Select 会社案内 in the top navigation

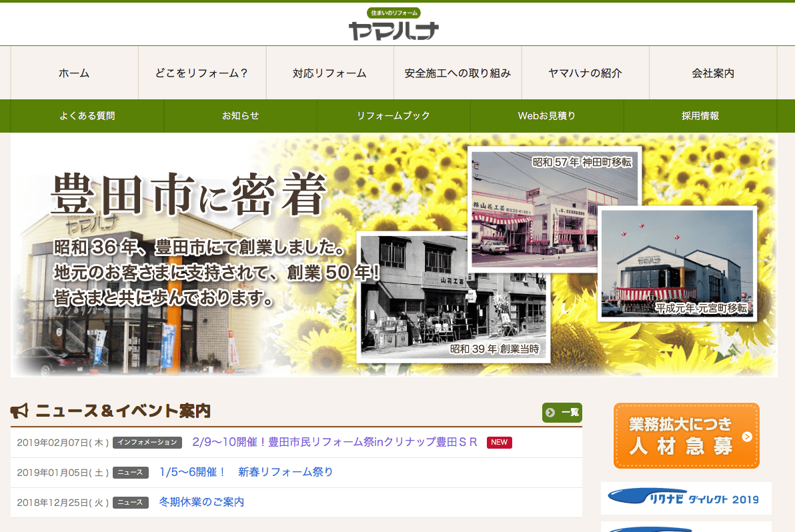point(713,73)
